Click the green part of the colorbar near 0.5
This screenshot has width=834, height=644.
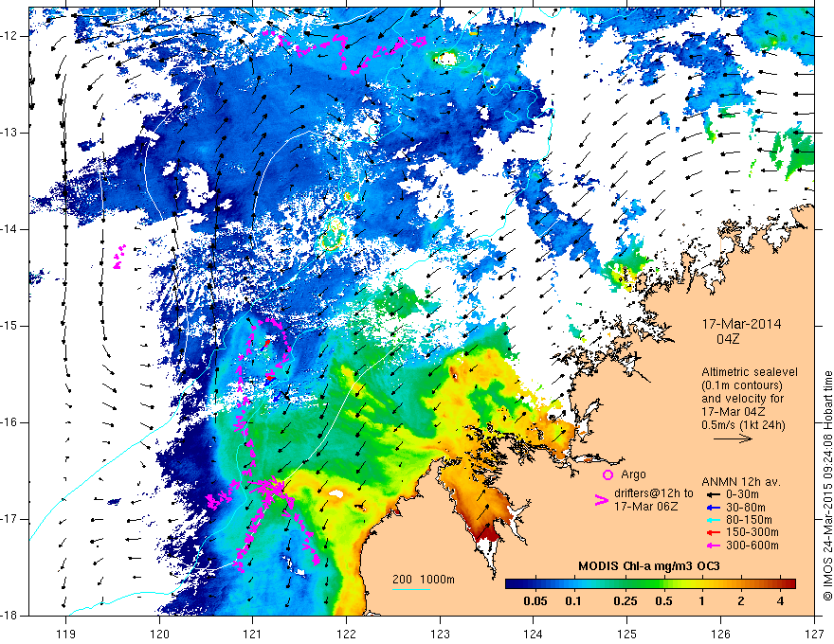tap(660, 584)
